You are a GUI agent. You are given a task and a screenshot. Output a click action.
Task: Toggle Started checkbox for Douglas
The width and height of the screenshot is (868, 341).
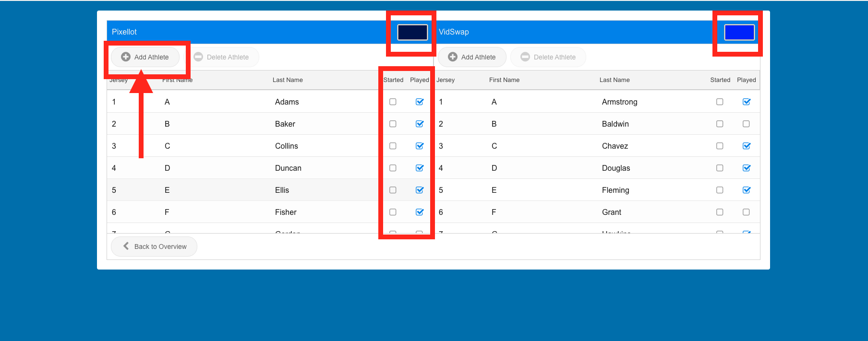720,168
